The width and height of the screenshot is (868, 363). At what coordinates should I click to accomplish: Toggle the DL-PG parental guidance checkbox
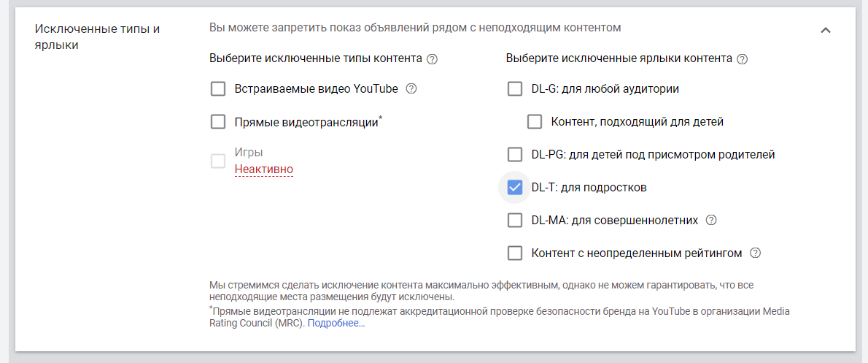pyautogui.click(x=515, y=155)
